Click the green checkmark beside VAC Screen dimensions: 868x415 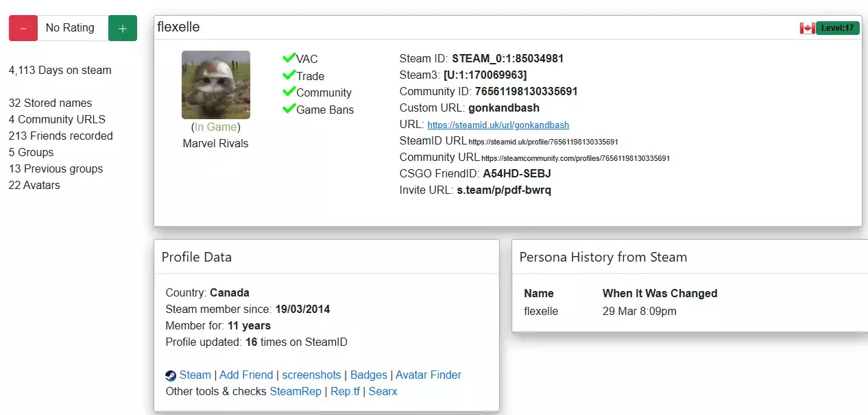(x=289, y=58)
